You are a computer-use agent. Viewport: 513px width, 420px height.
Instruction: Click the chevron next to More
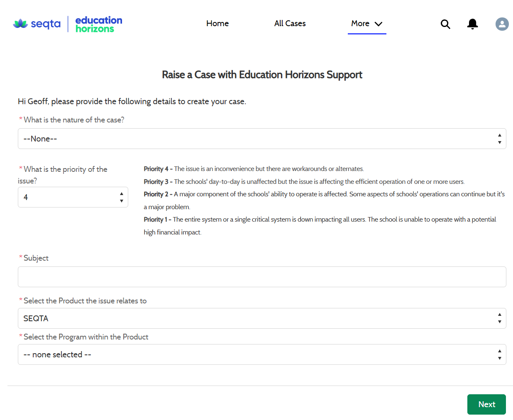tap(379, 24)
